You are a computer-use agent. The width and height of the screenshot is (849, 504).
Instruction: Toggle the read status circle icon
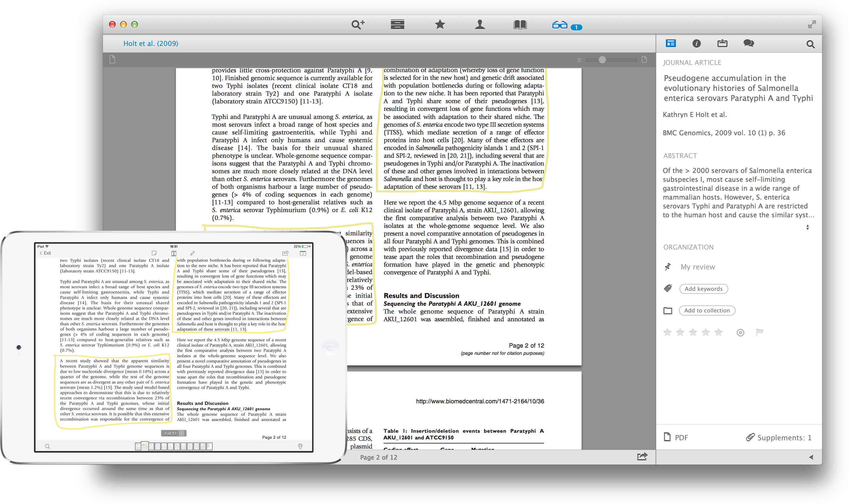point(740,332)
